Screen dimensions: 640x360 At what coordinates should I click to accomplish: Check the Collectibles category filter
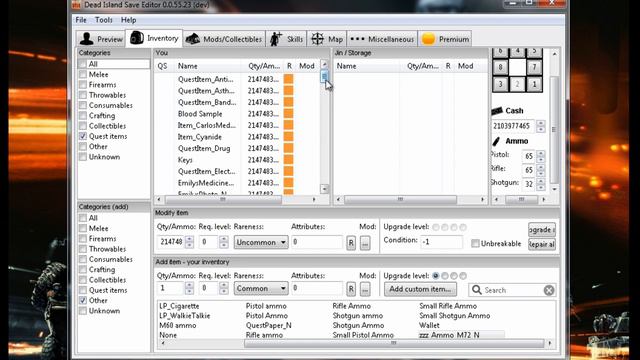point(83,126)
